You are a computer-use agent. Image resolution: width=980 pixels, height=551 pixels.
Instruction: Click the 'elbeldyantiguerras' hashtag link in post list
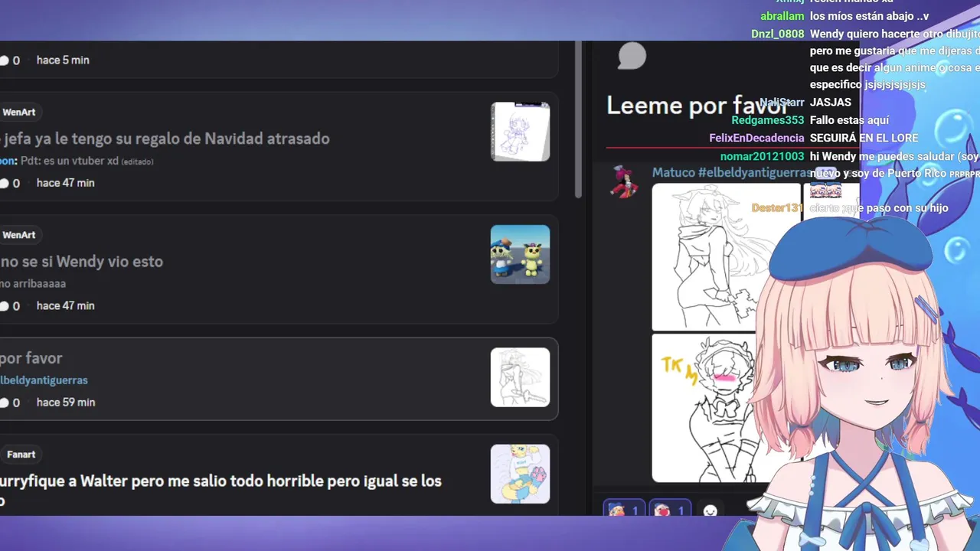(44, 380)
